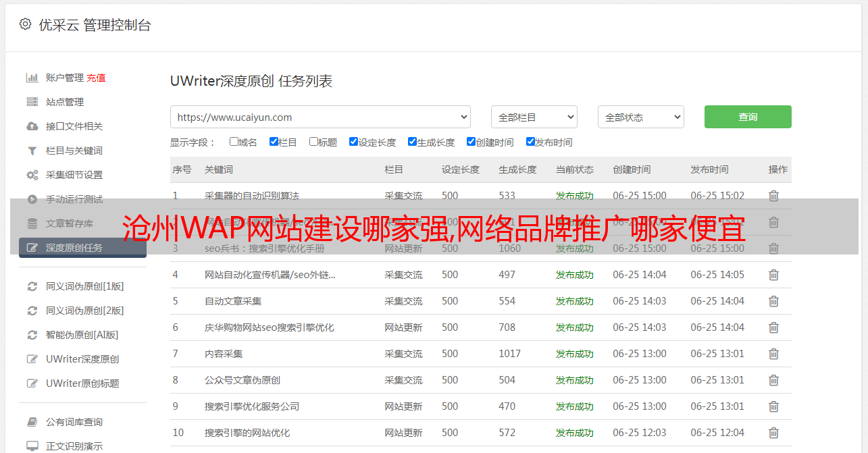The image size is (868, 453).
Task: Expand the 全部栏目 dropdown
Action: (x=534, y=117)
